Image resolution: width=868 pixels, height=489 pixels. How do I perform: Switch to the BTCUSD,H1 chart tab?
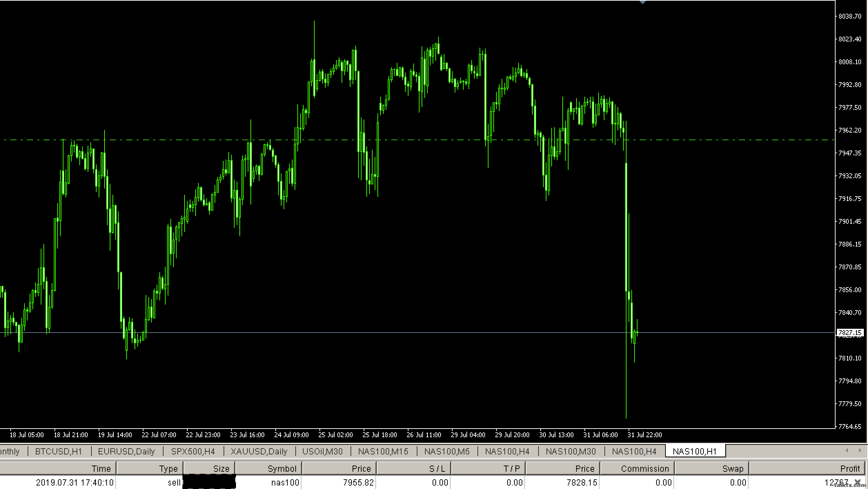click(x=59, y=451)
